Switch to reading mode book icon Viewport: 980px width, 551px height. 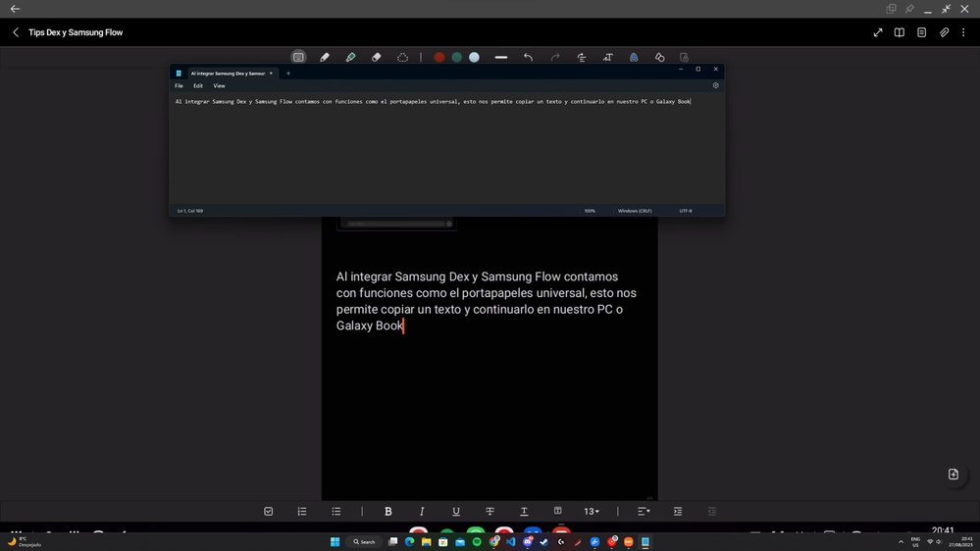coord(900,32)
